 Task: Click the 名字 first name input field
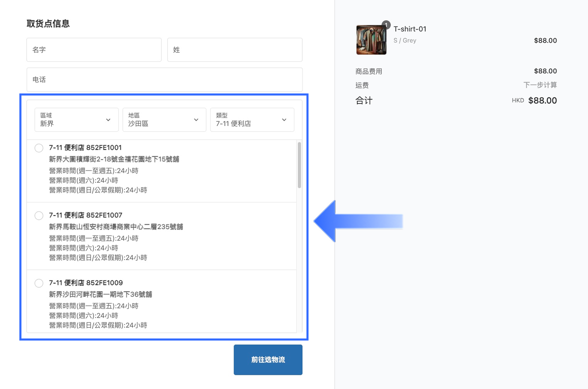(x=94, y=50)
